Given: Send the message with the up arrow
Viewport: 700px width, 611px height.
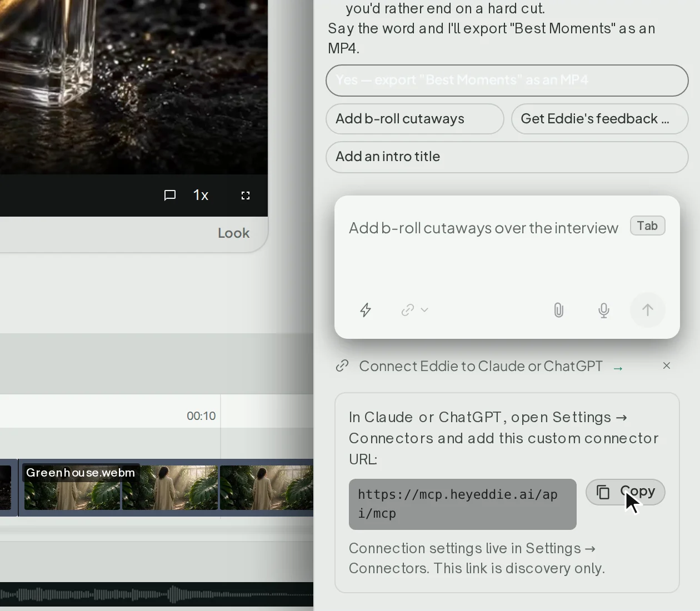Looking at the screenshot, I should coord(648,310).
